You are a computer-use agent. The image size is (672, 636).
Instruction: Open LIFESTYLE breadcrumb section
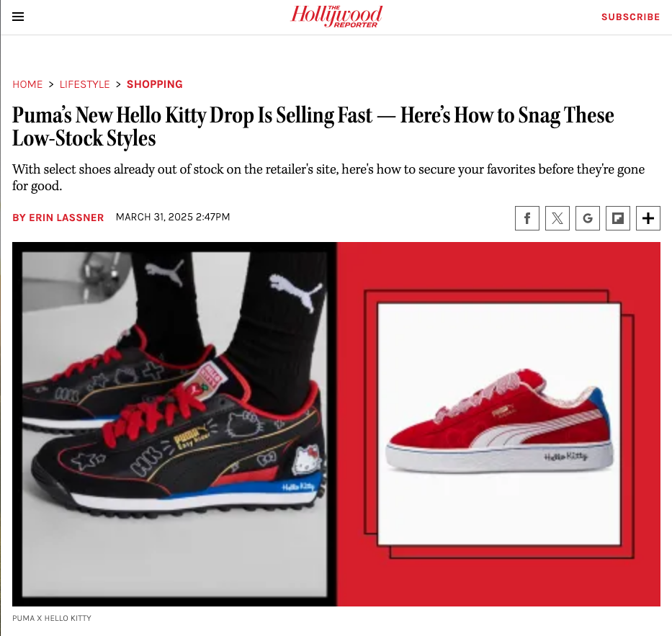click(85, 84)
